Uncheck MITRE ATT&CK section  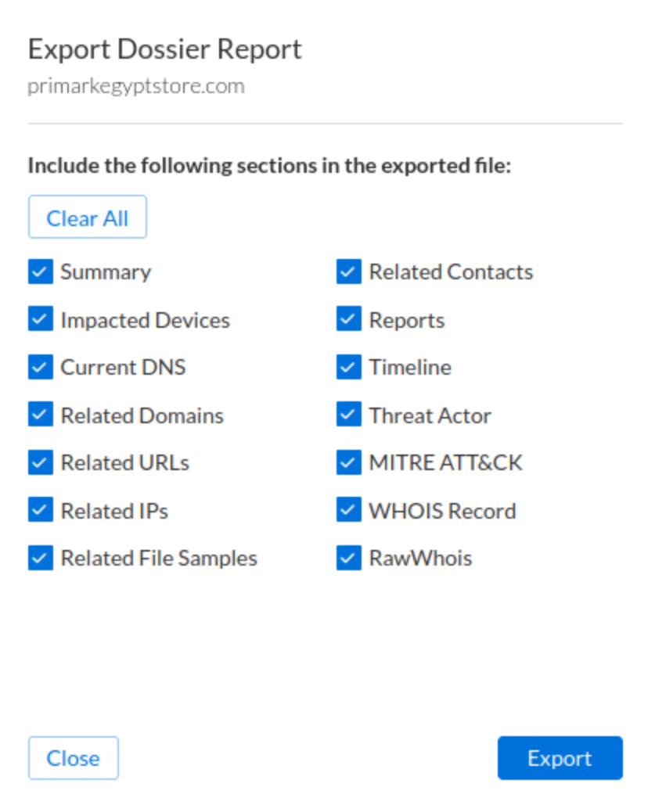(x=348, y=463)
